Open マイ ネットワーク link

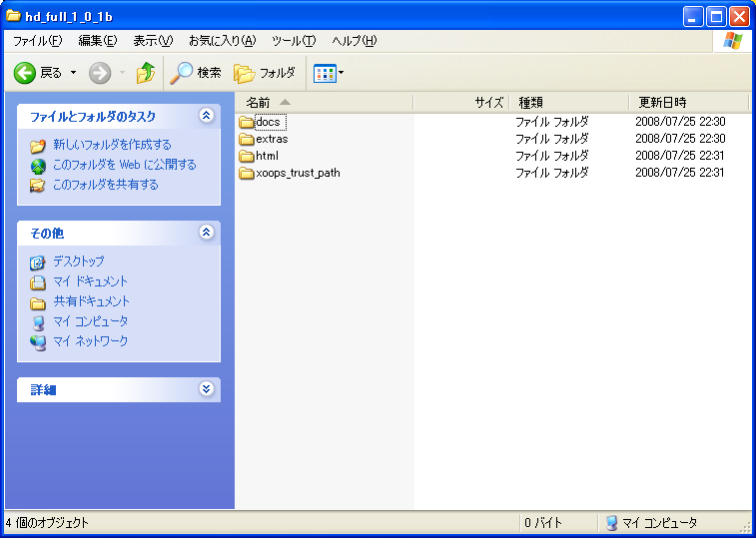click(x=91, y=341)
